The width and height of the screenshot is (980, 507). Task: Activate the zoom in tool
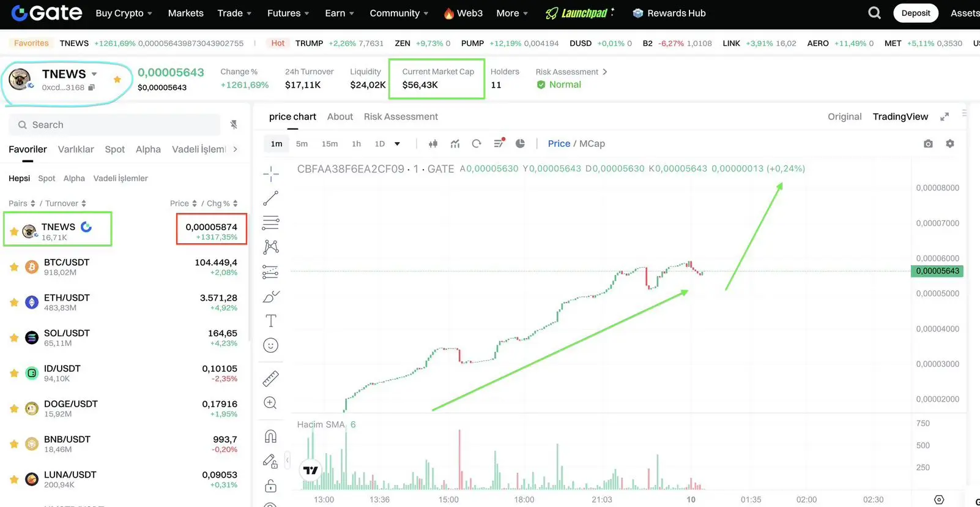tap(270, 403)
